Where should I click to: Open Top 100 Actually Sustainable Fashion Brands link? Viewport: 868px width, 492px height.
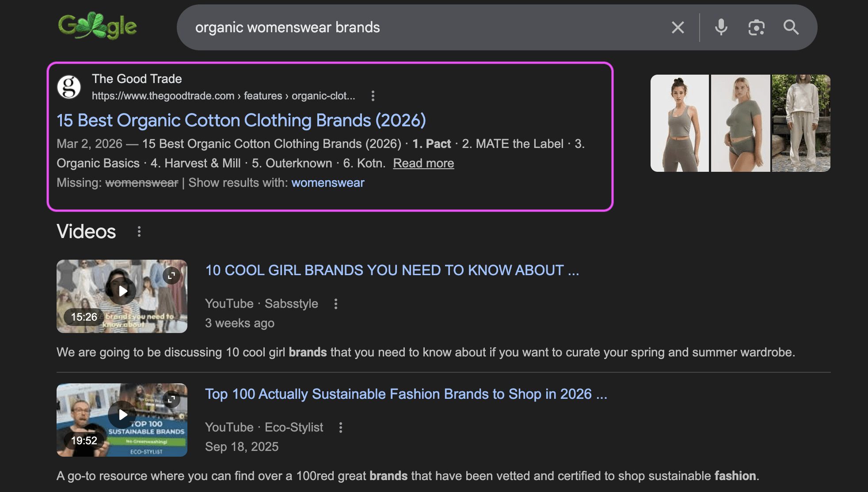406,394
